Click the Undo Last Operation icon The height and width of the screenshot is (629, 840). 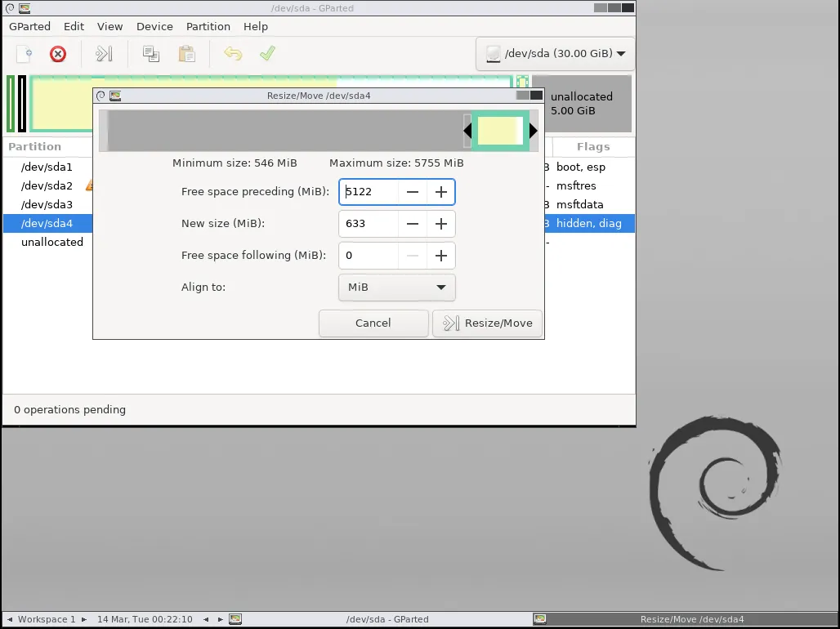[232, 54]
